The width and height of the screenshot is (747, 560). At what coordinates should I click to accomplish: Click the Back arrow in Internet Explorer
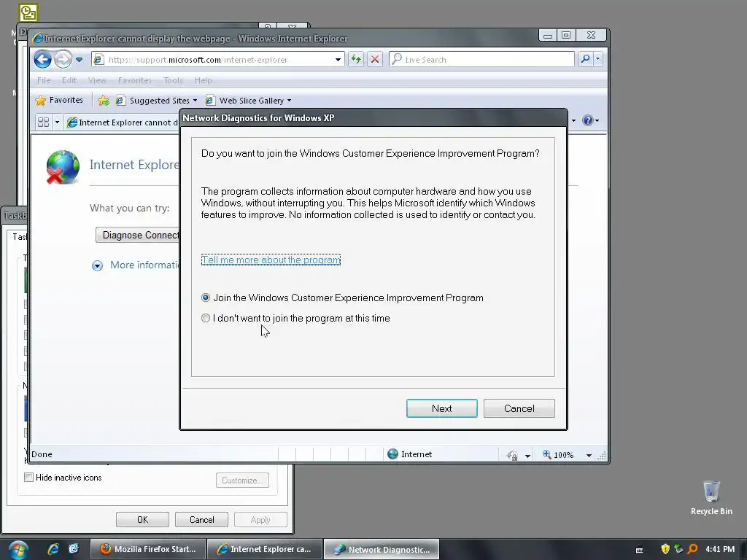pyautogui.click(x=42, y=60)
